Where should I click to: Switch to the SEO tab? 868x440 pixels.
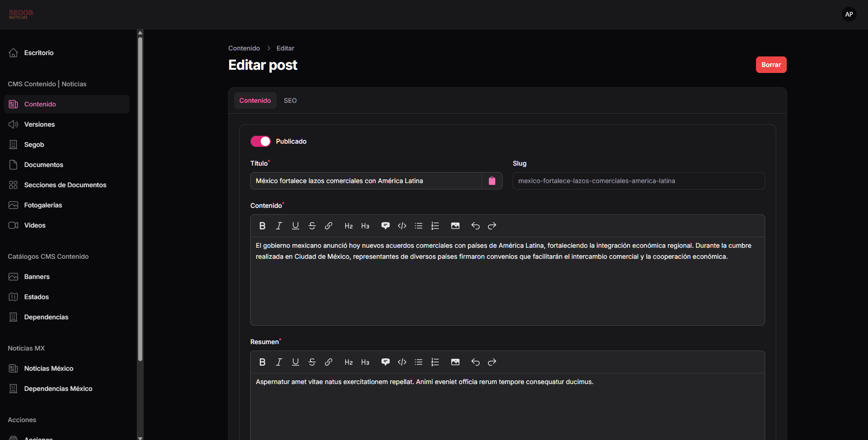coord(290,100)
